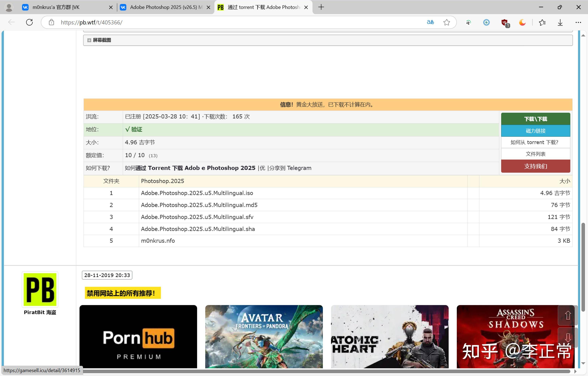Viewport: 588px width, 376px height.
Task: Open site info lock icon in address bar
Action: pos(51,22)
